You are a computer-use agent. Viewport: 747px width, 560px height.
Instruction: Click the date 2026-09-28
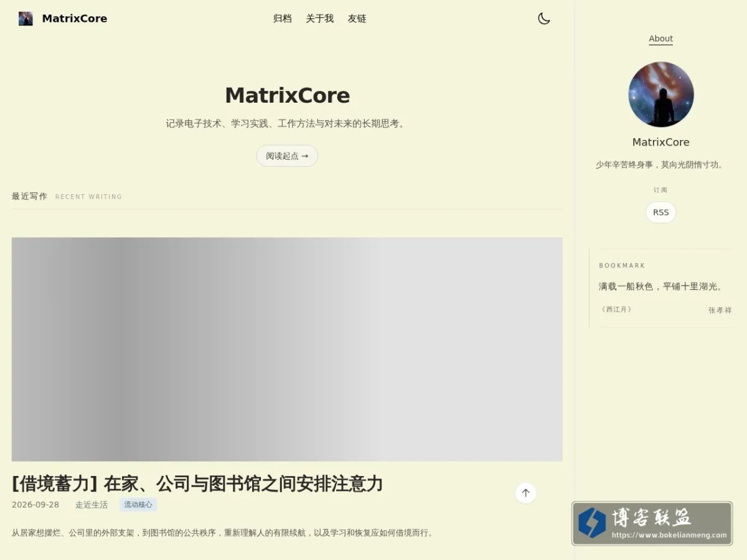coord(35,505)
